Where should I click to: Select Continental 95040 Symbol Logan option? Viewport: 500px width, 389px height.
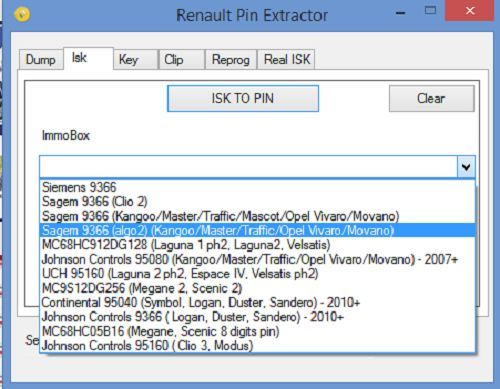257,303
